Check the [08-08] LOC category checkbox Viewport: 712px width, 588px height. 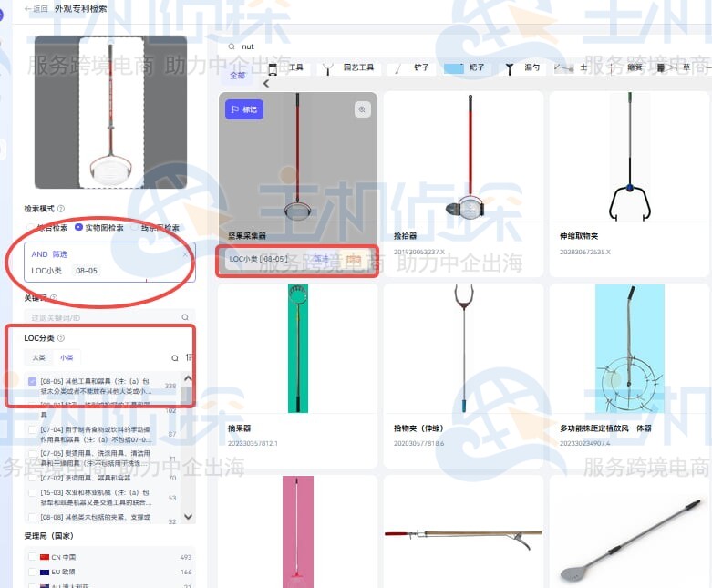pyautogui.click(x=32, y=517)
